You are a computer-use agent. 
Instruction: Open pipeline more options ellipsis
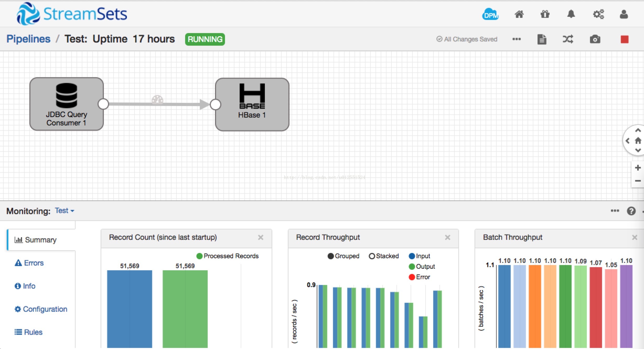click(x=517, y=39)
